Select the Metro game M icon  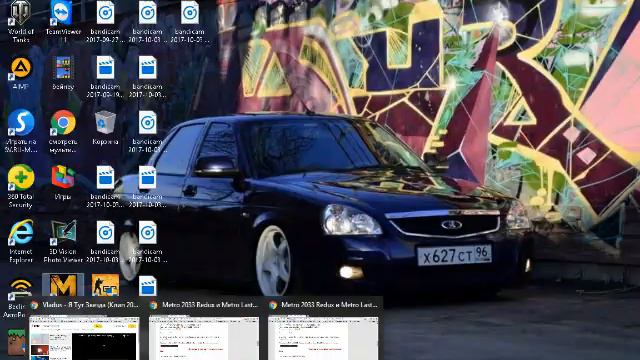[x=63, y=284]
